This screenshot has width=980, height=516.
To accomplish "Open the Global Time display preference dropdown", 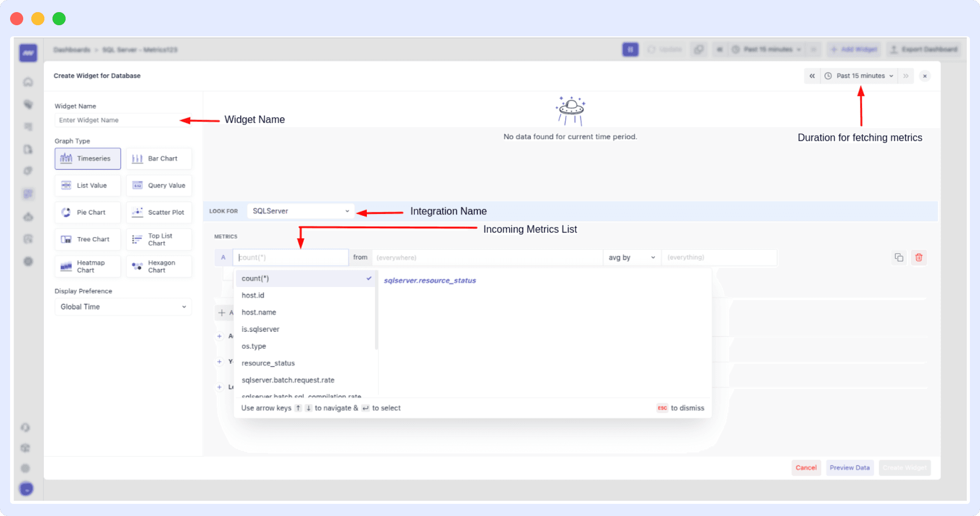I will [123, 307].
